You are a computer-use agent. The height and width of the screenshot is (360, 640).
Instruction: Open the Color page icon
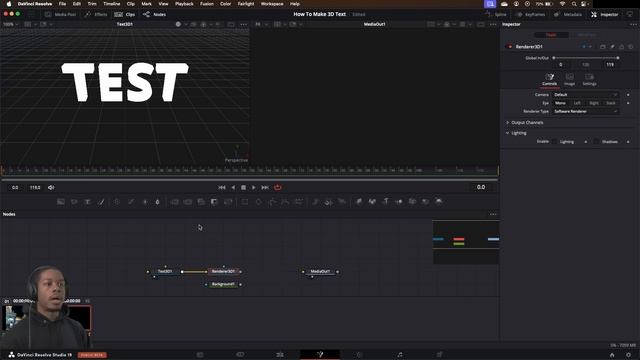[x=360, y=354]
